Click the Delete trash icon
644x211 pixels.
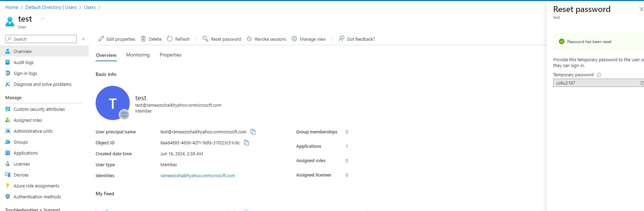(143, 39)
